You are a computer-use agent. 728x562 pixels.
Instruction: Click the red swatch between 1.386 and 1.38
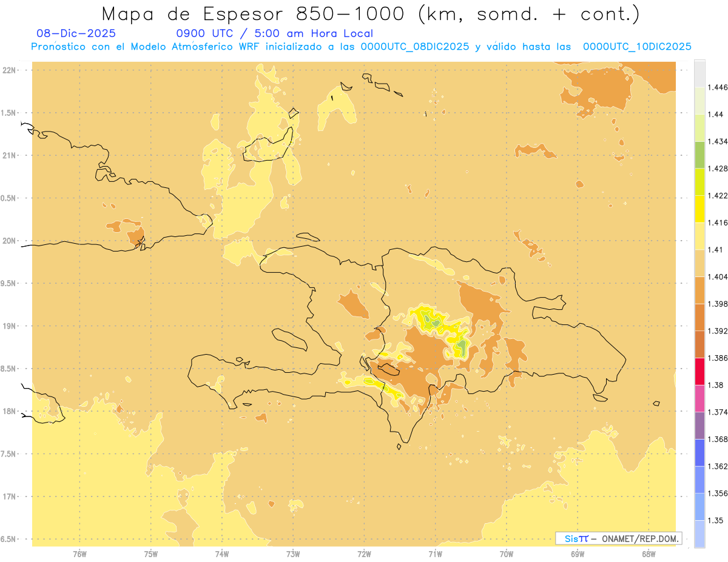click(699, 372)
